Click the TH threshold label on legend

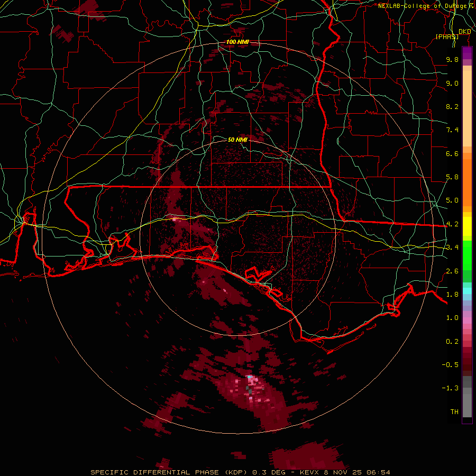coord(454,412)
